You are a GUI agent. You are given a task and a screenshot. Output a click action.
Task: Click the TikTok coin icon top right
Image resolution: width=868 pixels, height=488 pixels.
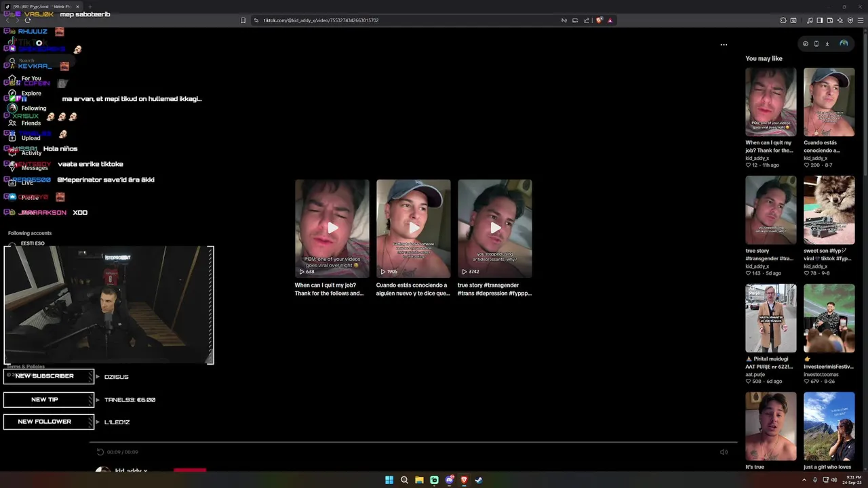pos(806,44)
